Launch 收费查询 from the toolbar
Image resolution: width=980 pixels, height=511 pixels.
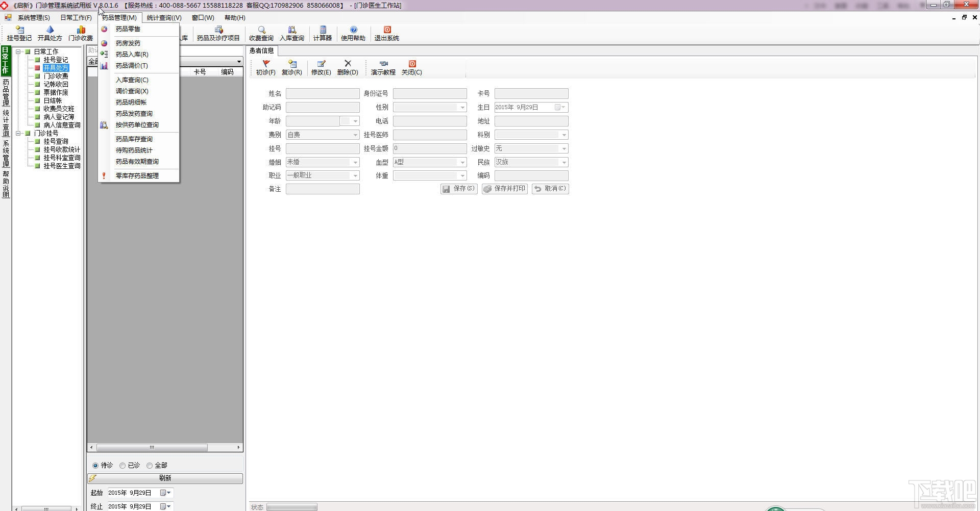tap(261, 34)
